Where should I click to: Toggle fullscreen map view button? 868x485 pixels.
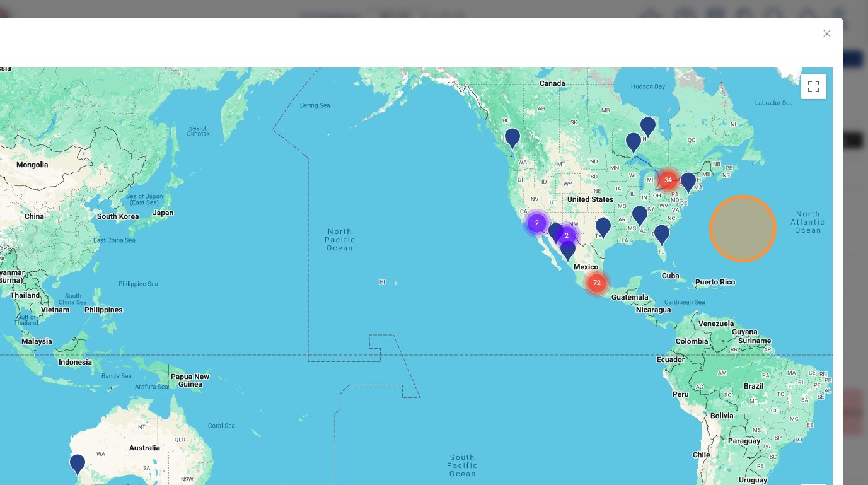pyautogui.click(x=814, y=86)
